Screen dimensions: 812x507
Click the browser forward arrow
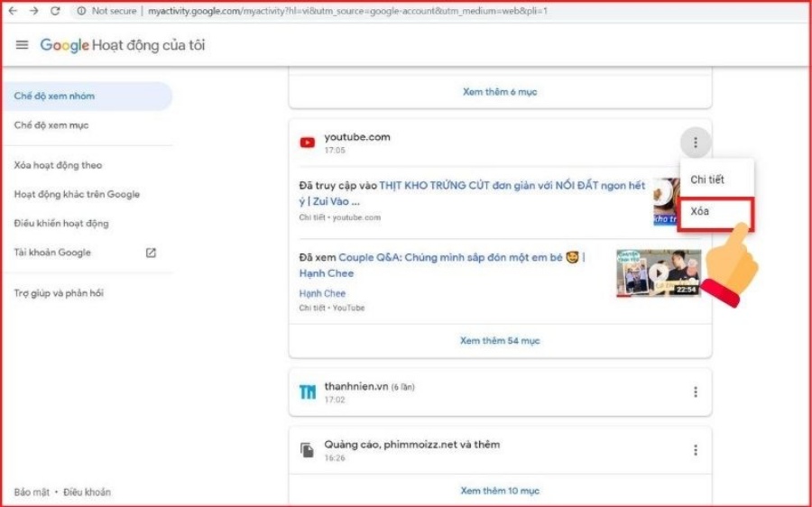[x=34, y=11]
